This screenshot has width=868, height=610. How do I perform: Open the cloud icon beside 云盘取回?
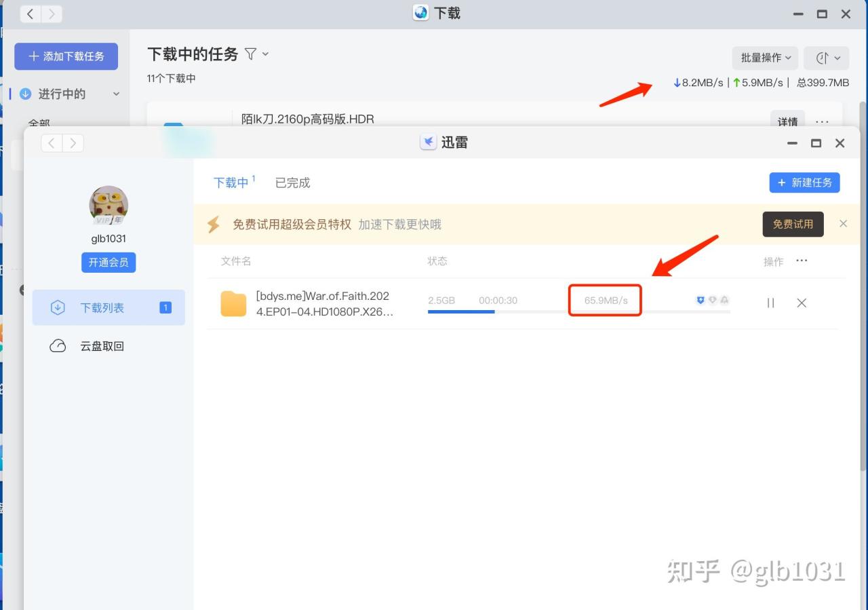tap(57, 345)
